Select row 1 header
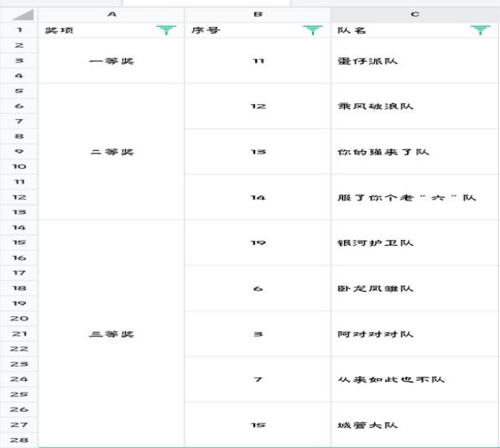 click(x=18, y=30)
